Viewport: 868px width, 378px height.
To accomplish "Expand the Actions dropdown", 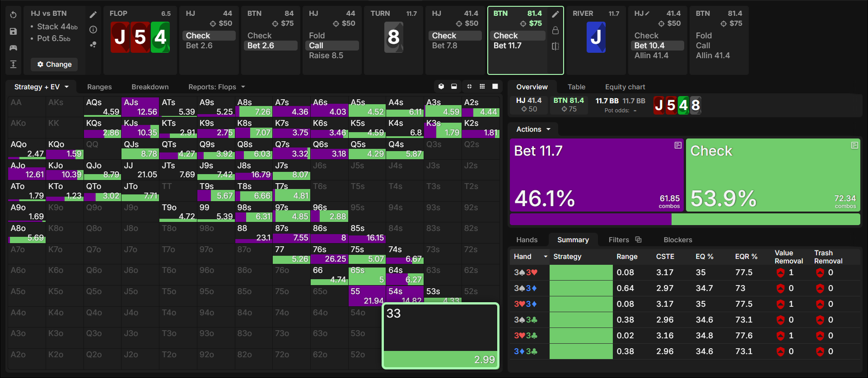I will tap(533, 129).
